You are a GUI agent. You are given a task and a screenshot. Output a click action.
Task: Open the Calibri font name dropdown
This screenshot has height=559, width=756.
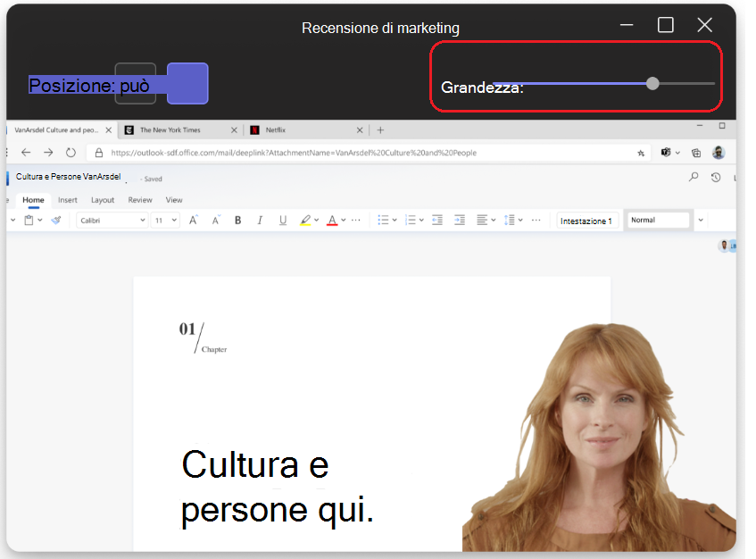coord(112,221)
